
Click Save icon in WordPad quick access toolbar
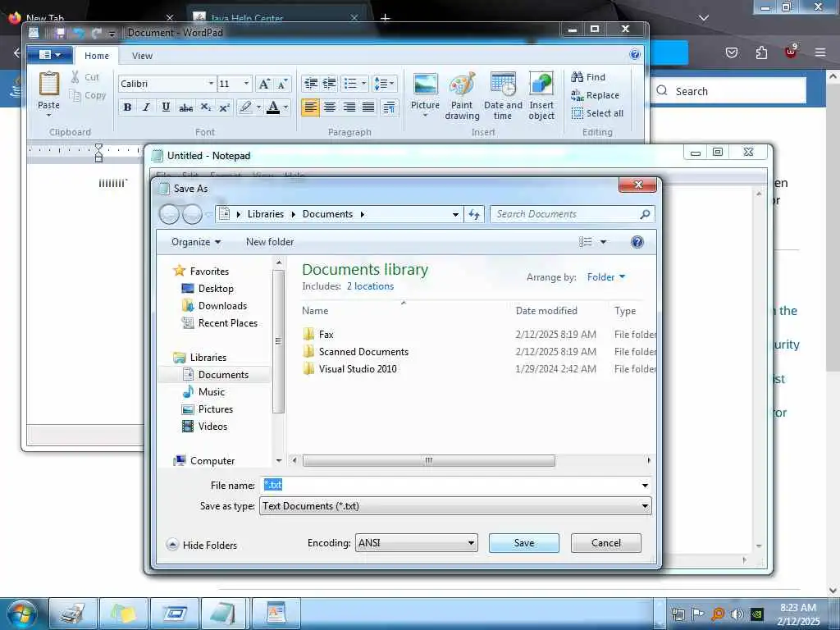[x=60, y=33]
